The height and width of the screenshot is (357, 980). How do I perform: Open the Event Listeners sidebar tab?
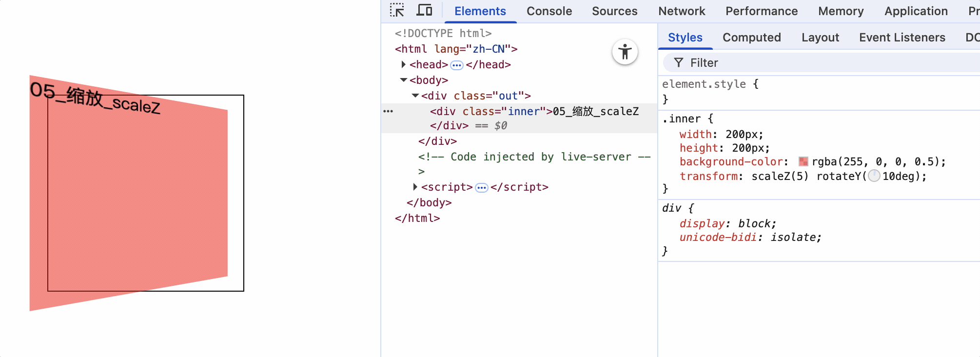(902, 38)
